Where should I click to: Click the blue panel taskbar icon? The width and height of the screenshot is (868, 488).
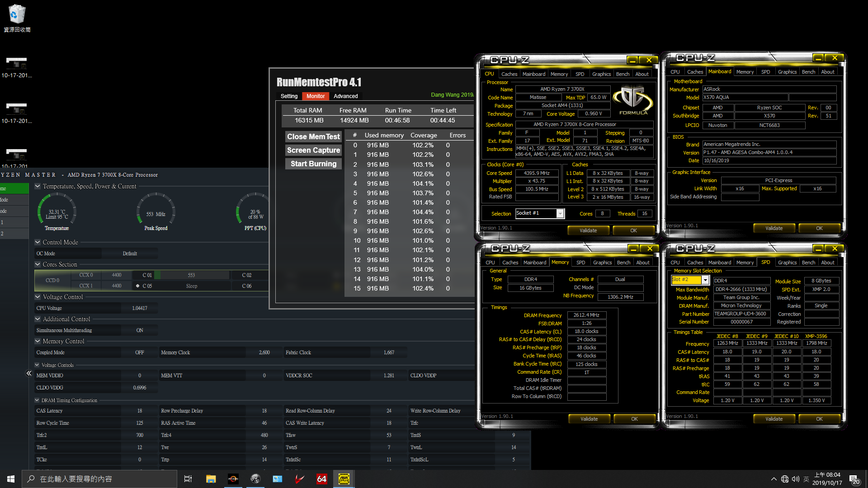[x=278, y=479]
